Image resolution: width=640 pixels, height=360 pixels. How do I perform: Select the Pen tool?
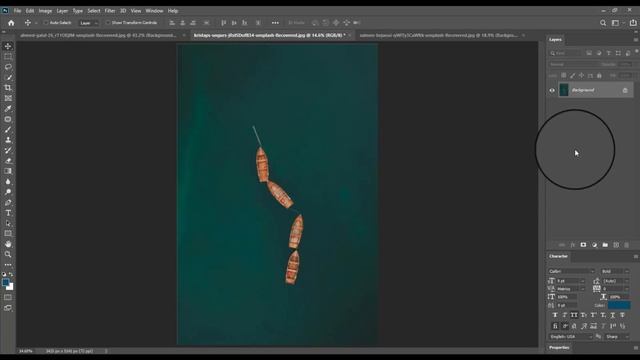tap(8, 202)
